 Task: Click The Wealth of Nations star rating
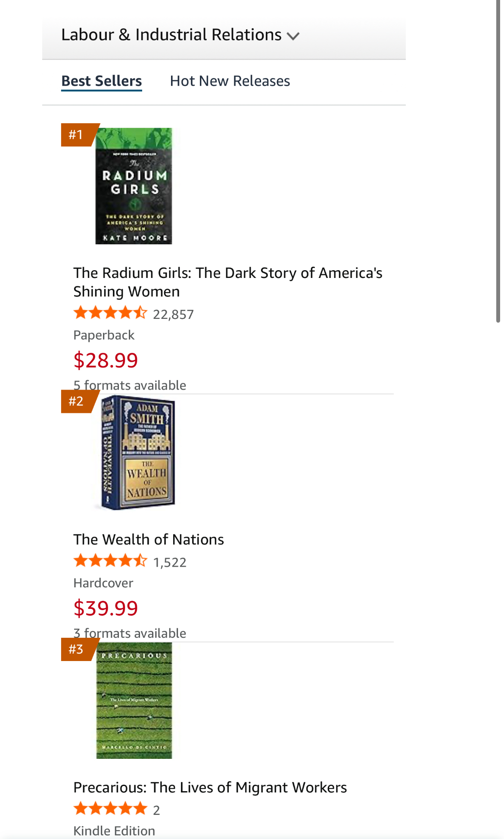coord(110,561)
